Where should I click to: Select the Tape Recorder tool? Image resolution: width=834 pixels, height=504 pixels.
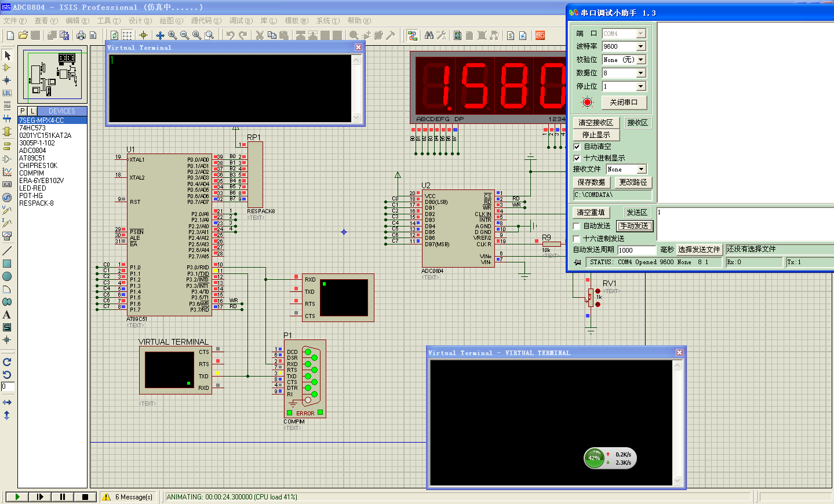click(x=7, y=185)
